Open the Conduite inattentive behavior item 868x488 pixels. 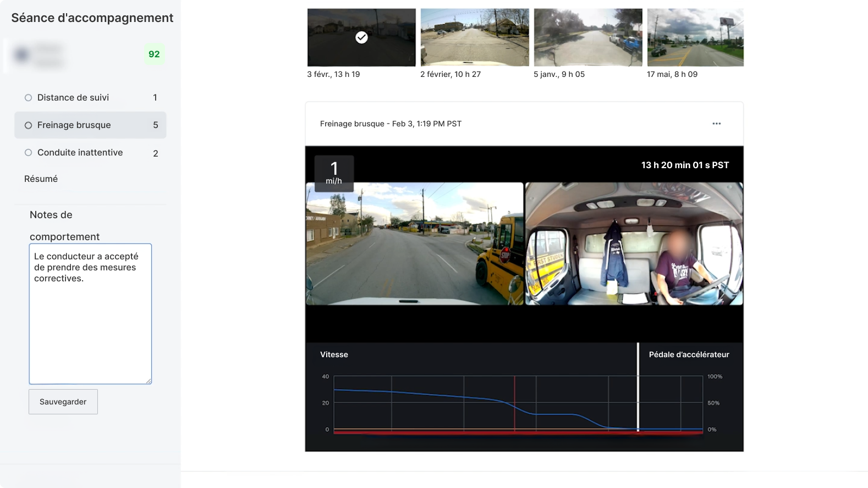(90, 153)
